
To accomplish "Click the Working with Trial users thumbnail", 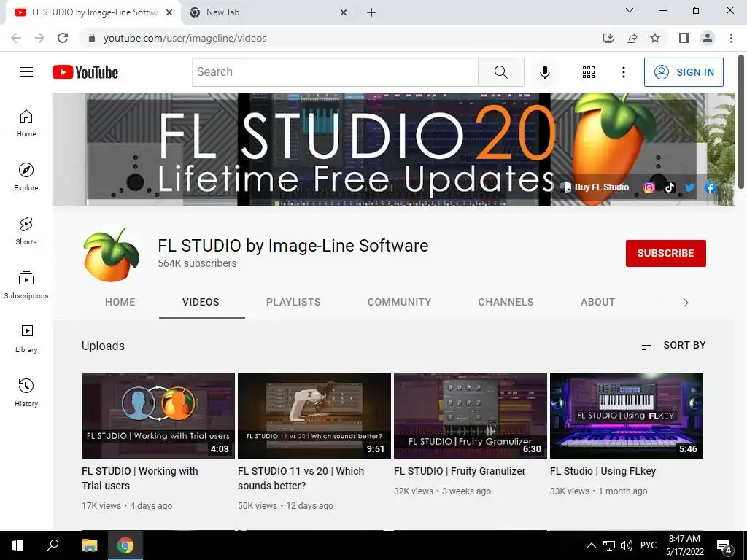I will coord(158,416).
